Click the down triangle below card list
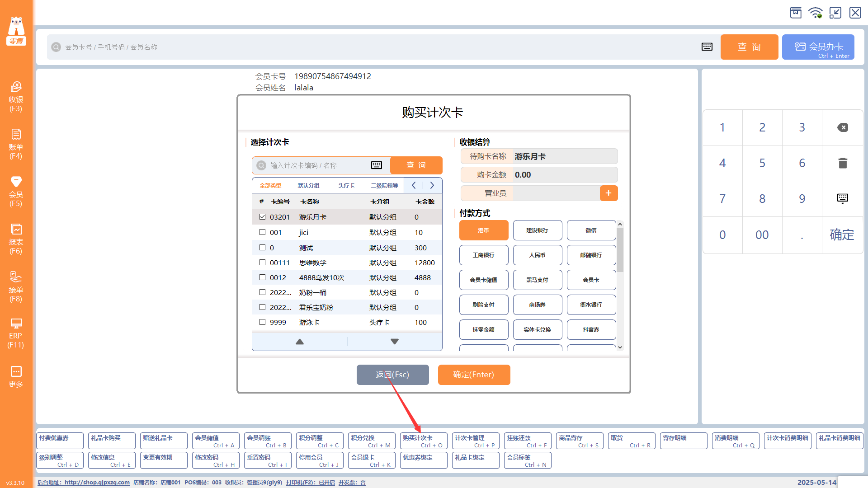This screenshot has width=868, height=488. (x=394, y=342)
